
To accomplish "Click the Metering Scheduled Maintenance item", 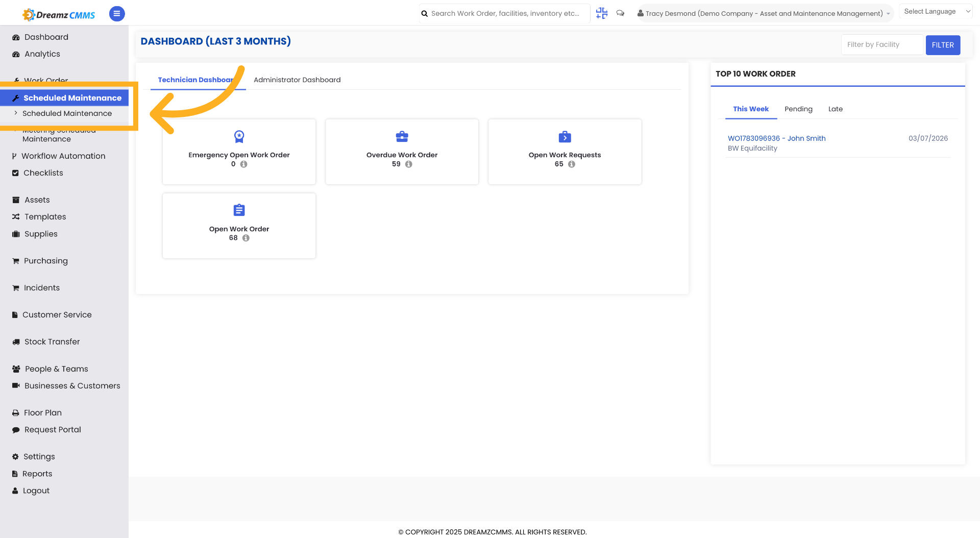I will pyautogui.click(x=59, y=135).
